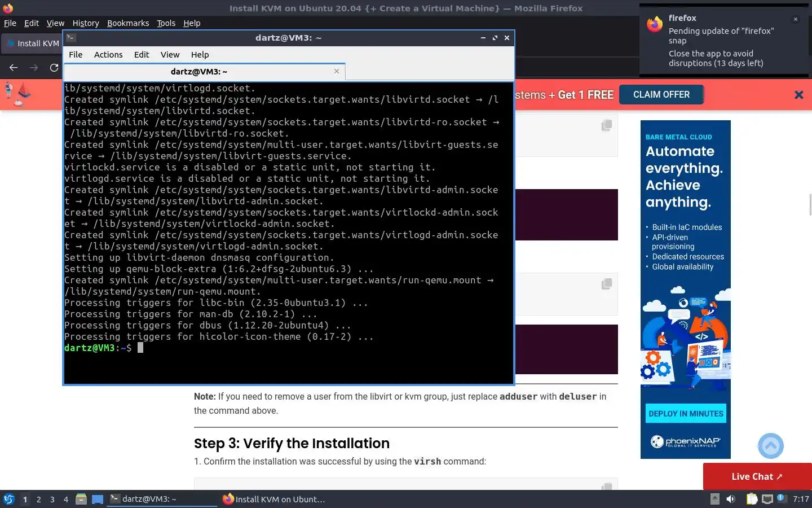Close the dartz@VM3 terminal tab
Image resolution: width=812 pixels, height=508 pixels.
coord(337,71)
